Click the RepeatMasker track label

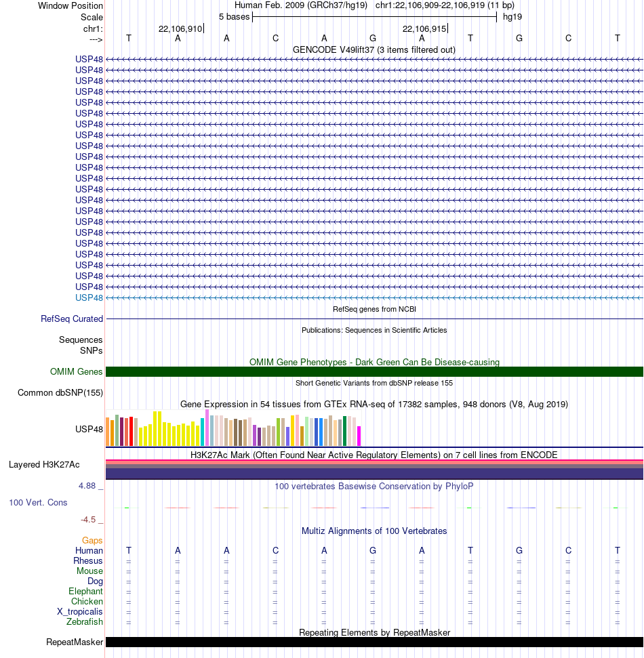pyautogui.click(x=75, y=642)
